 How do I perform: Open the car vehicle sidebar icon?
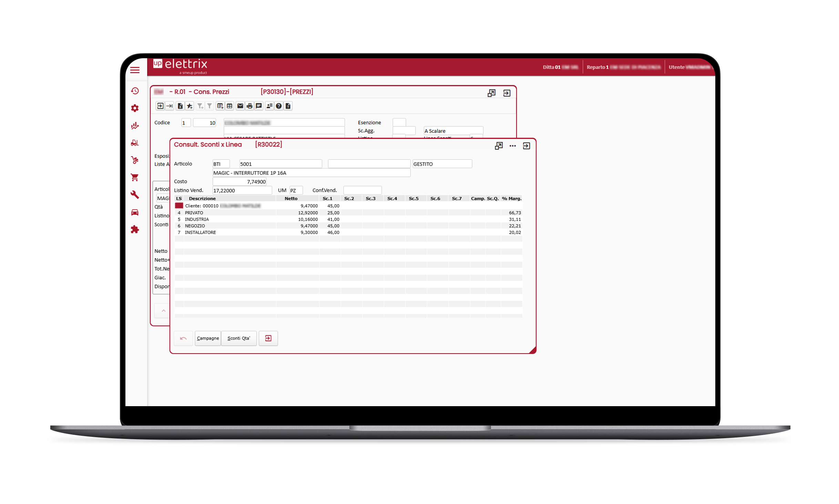pyautogui.click(x=135, y=212)
